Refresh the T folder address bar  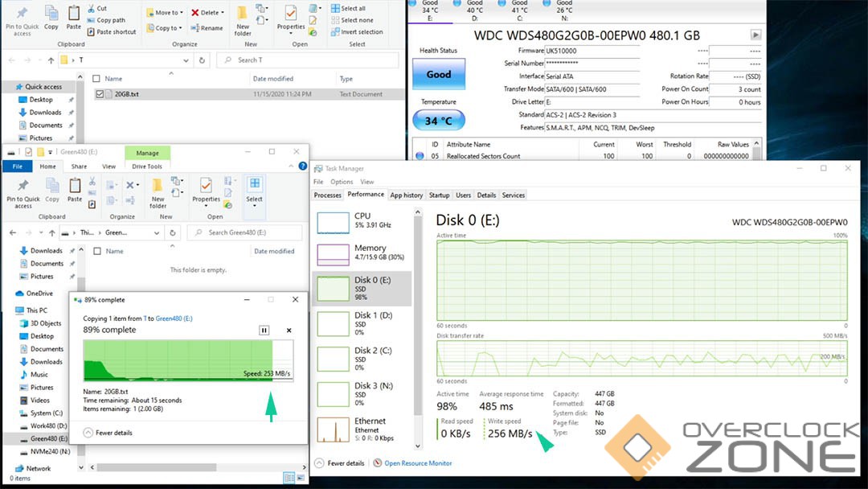point(202,60)
